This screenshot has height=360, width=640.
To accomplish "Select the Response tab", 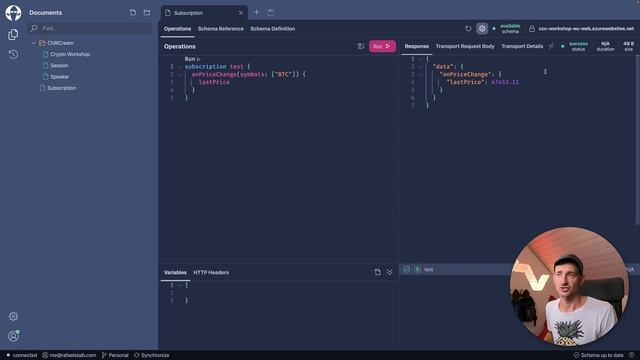I will point(417,46).
